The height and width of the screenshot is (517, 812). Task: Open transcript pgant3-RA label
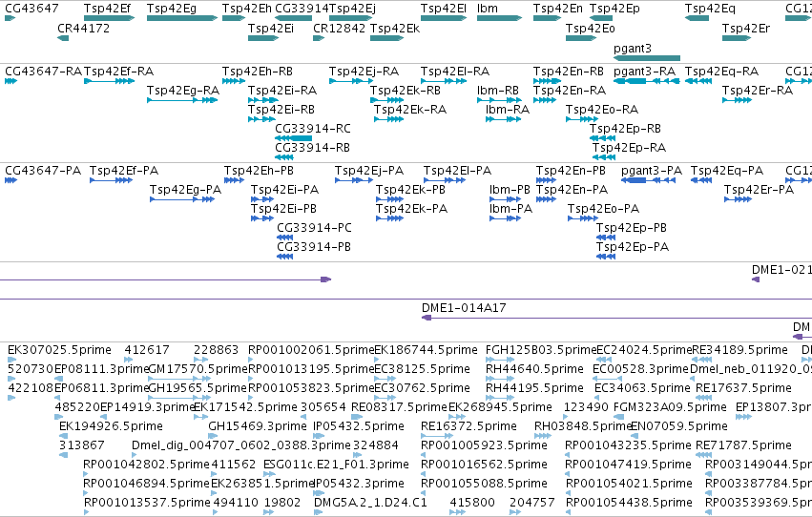[x=645, y=71]
